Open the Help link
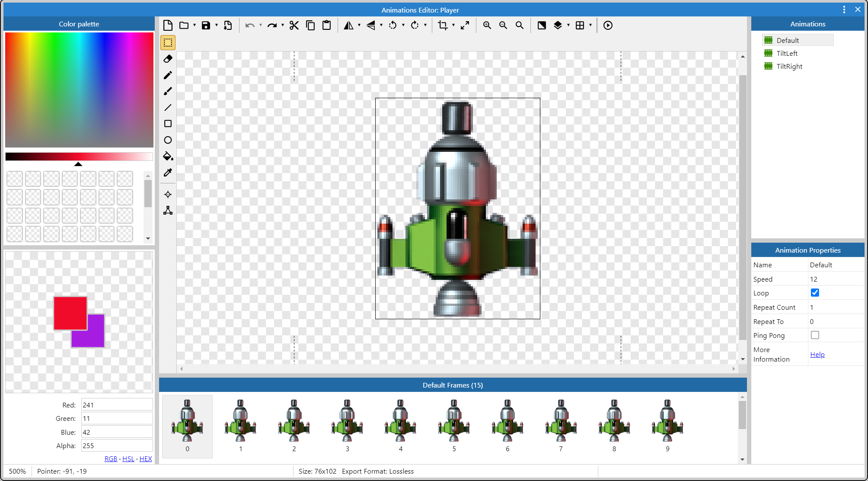The width and height of the screenshot is (868, 481). (817, 354)
